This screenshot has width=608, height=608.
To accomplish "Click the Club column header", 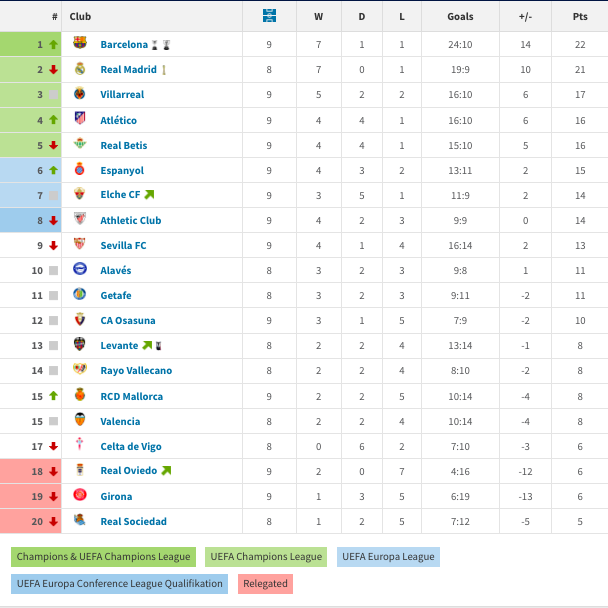I will pos(80,16).
